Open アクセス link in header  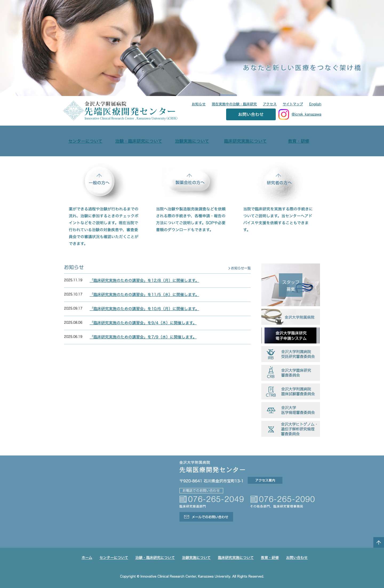(x=270, y=104)
